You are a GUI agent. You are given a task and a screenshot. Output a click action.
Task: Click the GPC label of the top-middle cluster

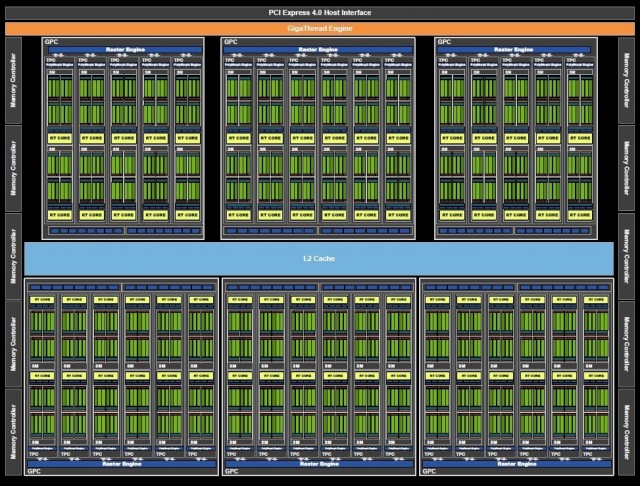pos(231,42)
